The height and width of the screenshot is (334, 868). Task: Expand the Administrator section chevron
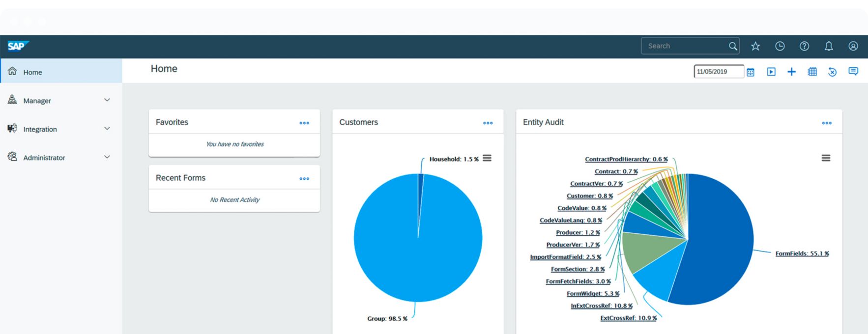[107, 157]
